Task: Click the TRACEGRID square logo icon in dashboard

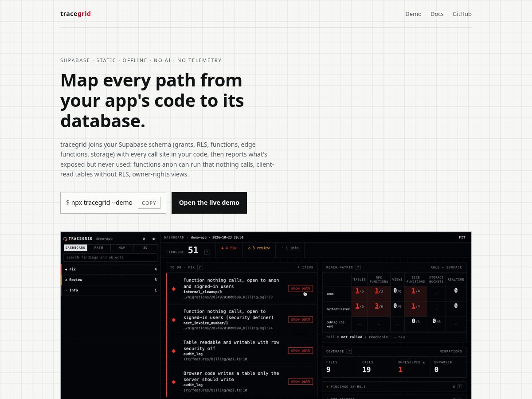Action: click(x=65, y=239)
